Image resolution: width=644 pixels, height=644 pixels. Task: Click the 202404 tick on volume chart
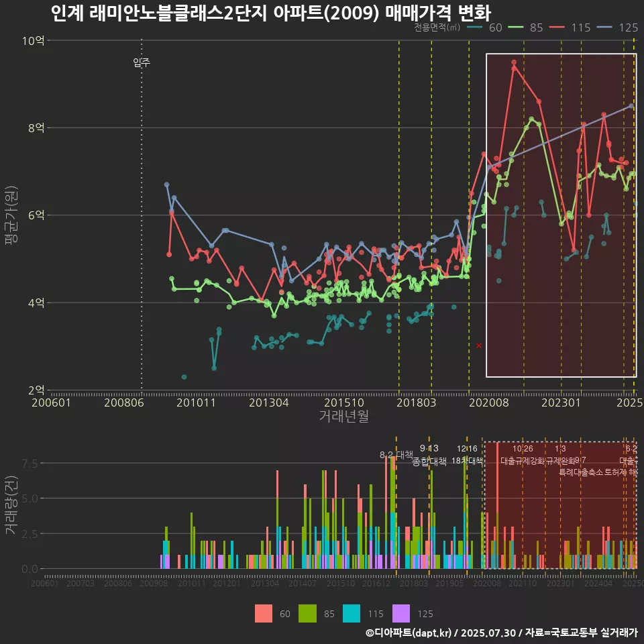pyautogui.click(x=598, y=583)
